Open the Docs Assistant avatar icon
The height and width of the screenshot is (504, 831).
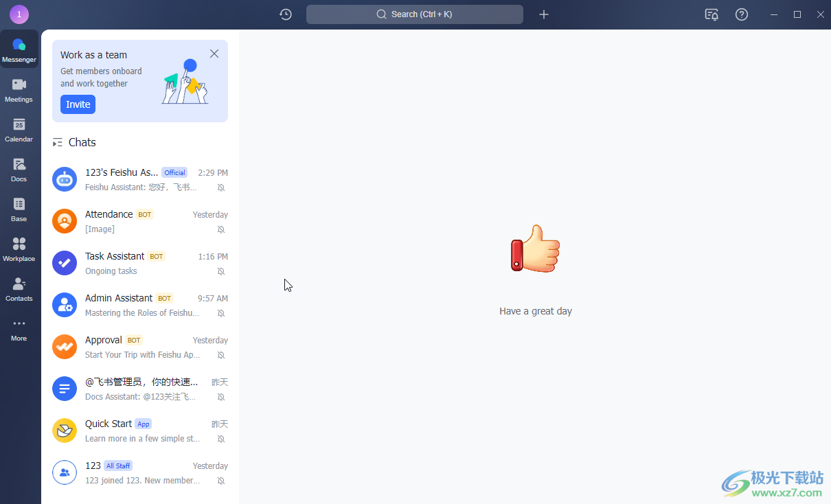[x=65, y=389]
